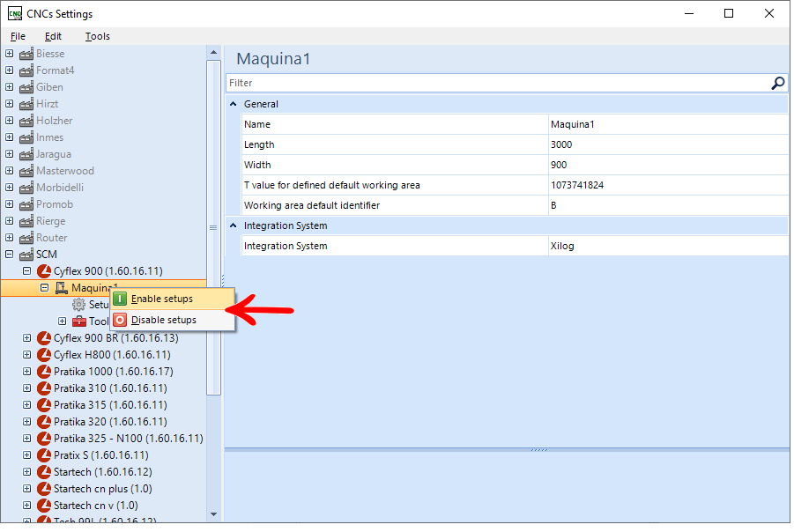Click the SCM factory icon
Screen dimensions: 794x532
tap(26, 254)
